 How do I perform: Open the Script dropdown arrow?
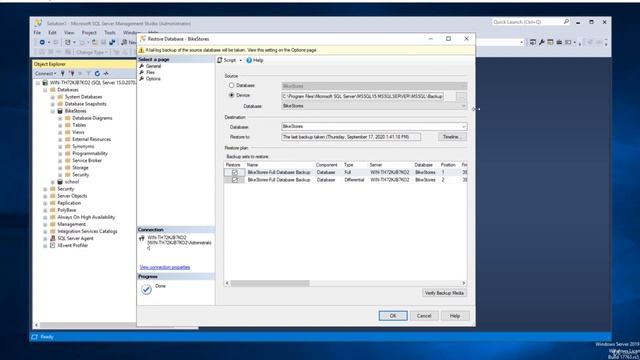pos(240,60)
